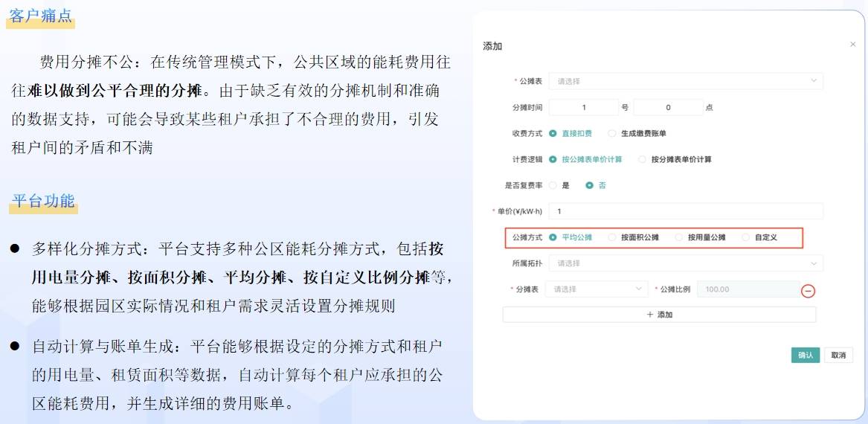Image resolution: width=868 pixels, height=424 pixels.
Task: Click the 分摊时间 hour field showing 0
Action: tap(668, 107)
